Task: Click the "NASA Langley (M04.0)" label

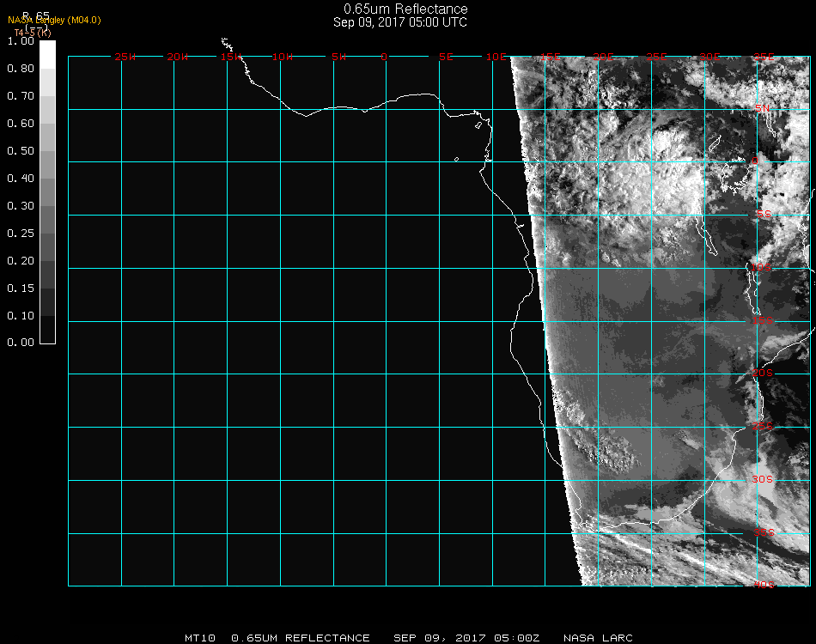Action: pyautogui.click(x=54, y=21)
